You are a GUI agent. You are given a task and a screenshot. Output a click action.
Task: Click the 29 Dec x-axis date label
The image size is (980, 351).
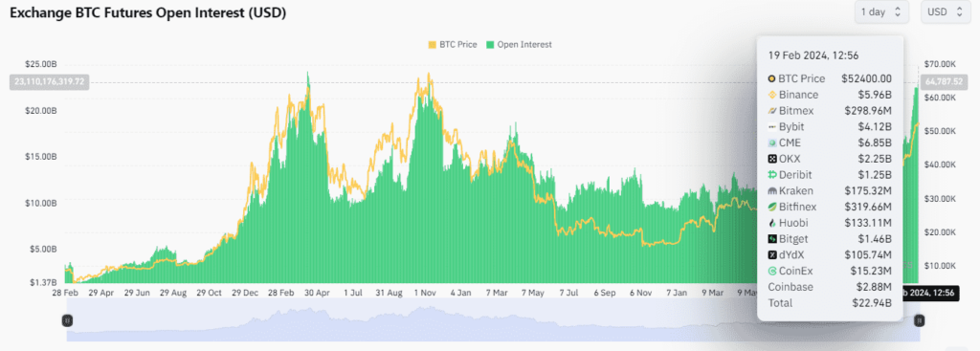(x=246, y=292)
